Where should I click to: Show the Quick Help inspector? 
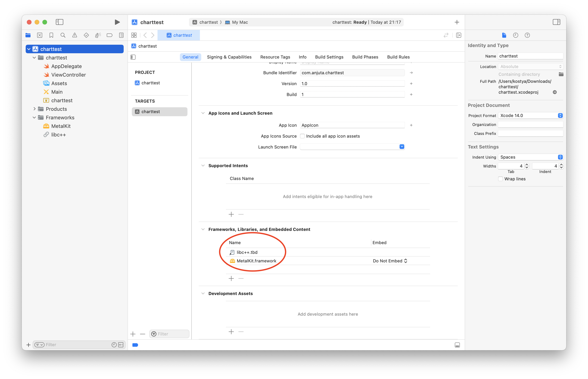click(x=527, y=35)
